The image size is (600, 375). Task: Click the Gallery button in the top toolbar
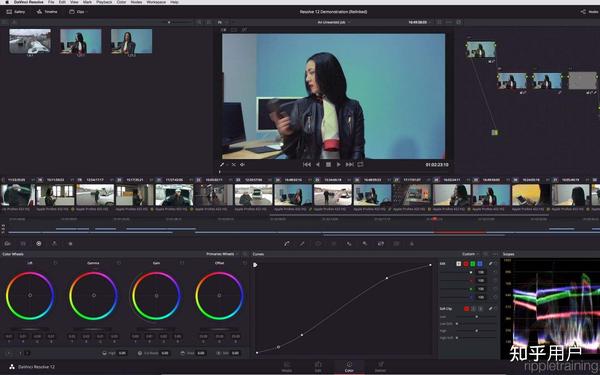point(16,12)
